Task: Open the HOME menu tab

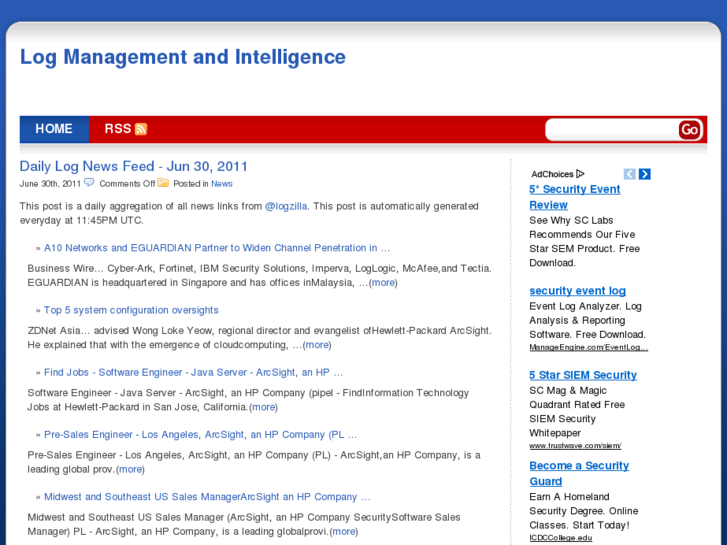Action: 54,129
